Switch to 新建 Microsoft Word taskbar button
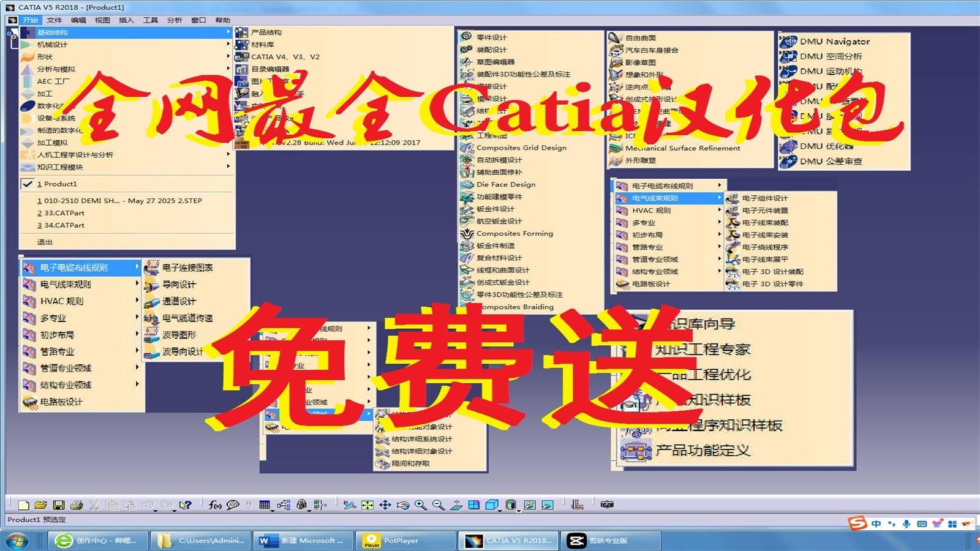This screenshot has width=980, height=551. pyautogui.click(x=302, y=541)
